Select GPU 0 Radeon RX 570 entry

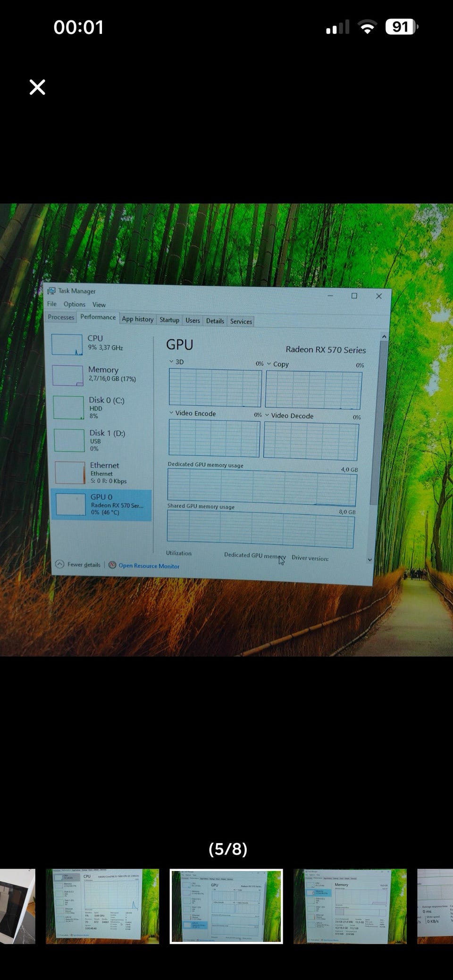point(101,505)
